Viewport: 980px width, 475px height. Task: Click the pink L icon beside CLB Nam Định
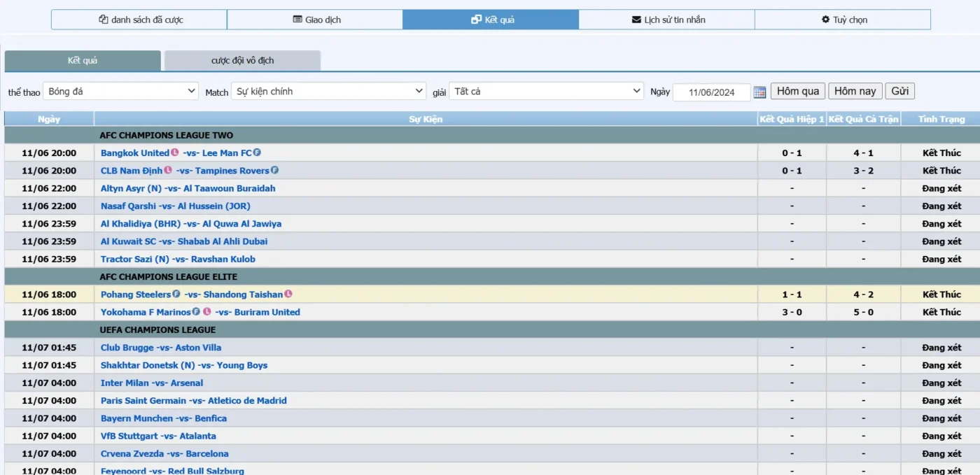[168, 170]
